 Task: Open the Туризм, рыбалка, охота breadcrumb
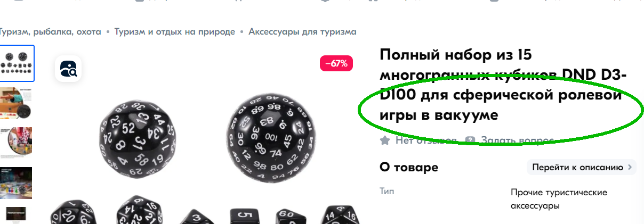[x=51, y=32]
